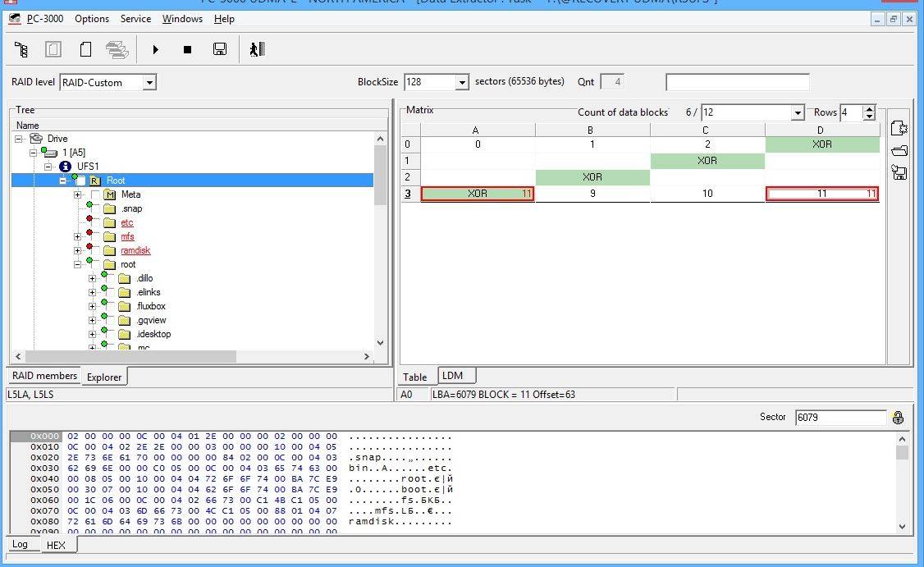
Task: Click the .gqview folder icon
Action: click(125, 320)
